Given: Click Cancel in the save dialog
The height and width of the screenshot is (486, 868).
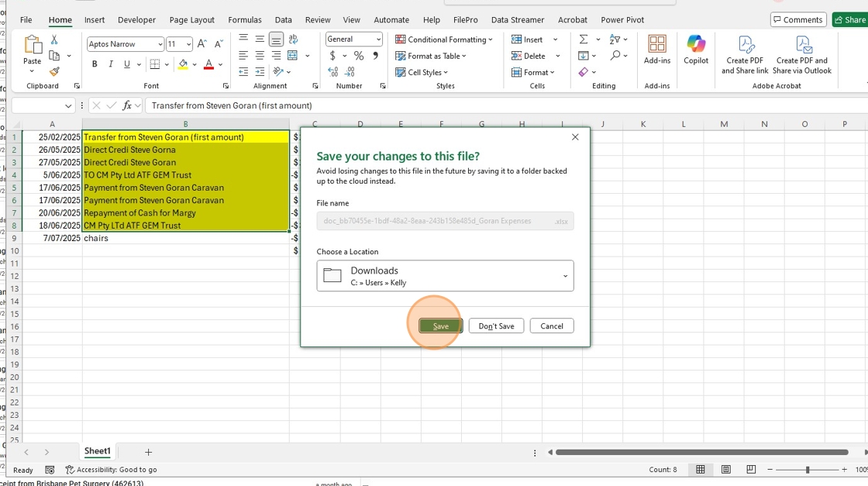Looking at the screenshot, I should pos(552,326).
